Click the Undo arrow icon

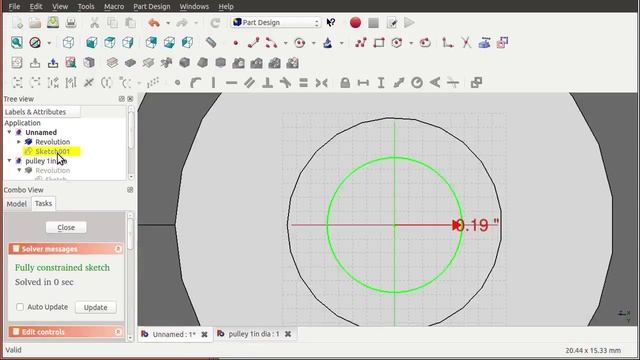pyautogui.click(x=154, y=23)
